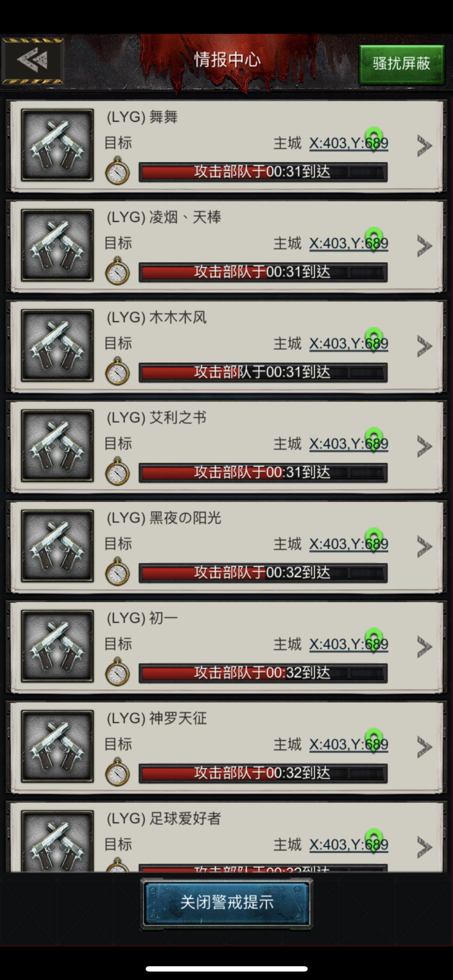The image size is (453, 980).
Task: Tap the stopwatch icon in 艾利之书 row
Action: click(x=117, y=472)
